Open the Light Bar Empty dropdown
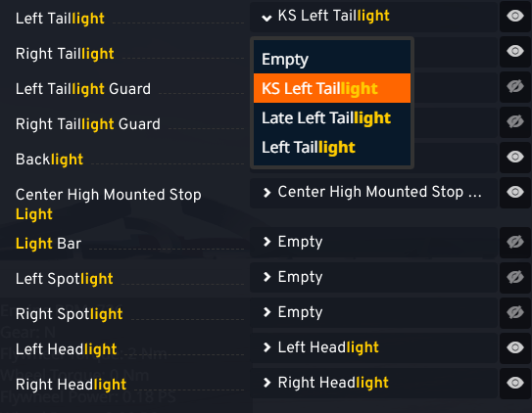The image size is (532, 413). point(374,243)
